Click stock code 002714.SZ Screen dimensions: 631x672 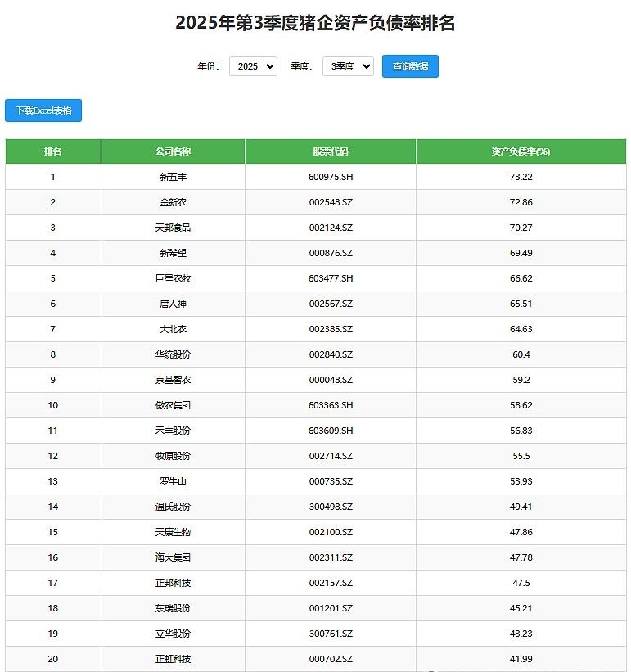(x=331, y=456)
